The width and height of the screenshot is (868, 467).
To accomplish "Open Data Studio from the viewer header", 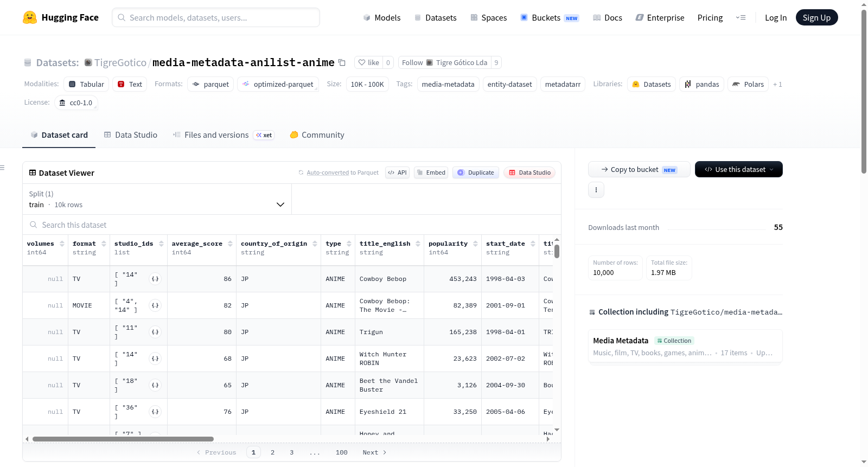I will pos(529,172).
